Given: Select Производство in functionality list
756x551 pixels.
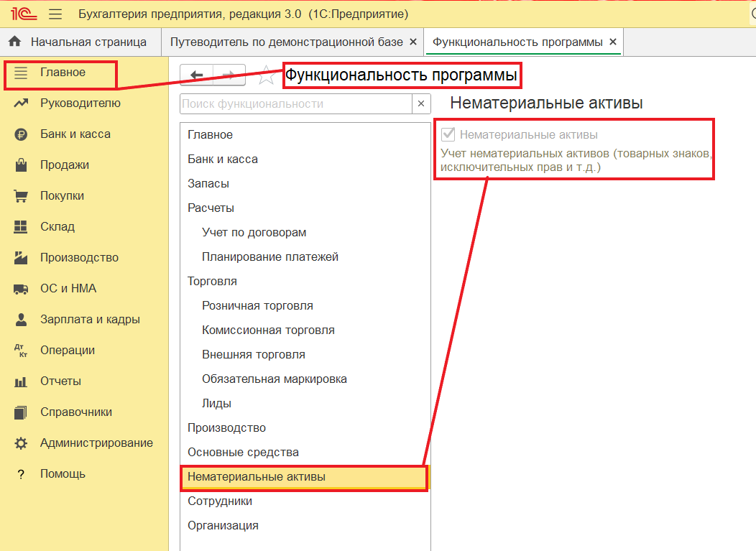Looking at the screenshot, I should pyautogui.click(x=305, y=428).
